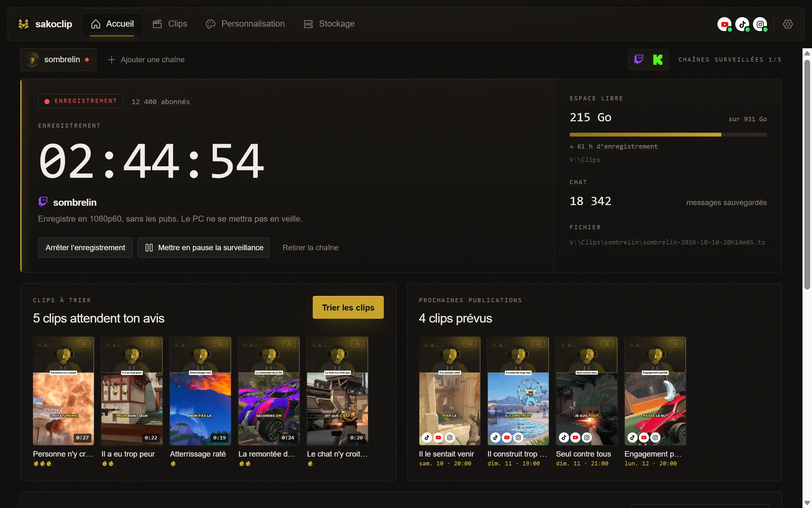Click the dim. 11 · 21:00 schedule time
The height and width of the screenshot is (508, 812).
[582, 463]
